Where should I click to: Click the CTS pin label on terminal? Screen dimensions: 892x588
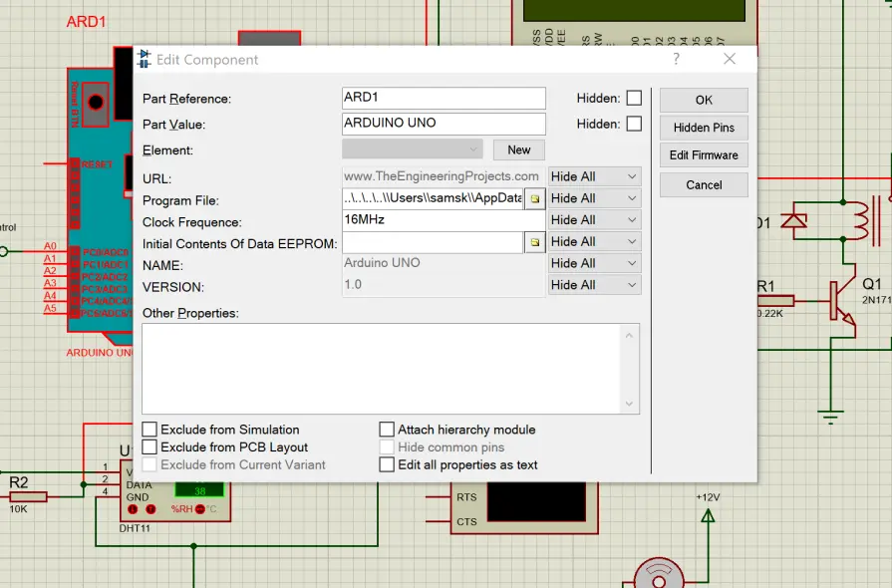[466, 521]
